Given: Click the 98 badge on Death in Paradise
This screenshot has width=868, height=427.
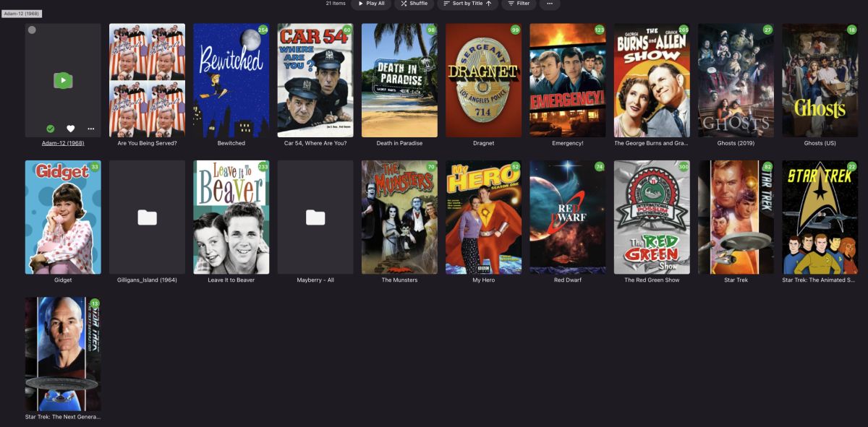Looking at the screenshot, I should [431, 30].
